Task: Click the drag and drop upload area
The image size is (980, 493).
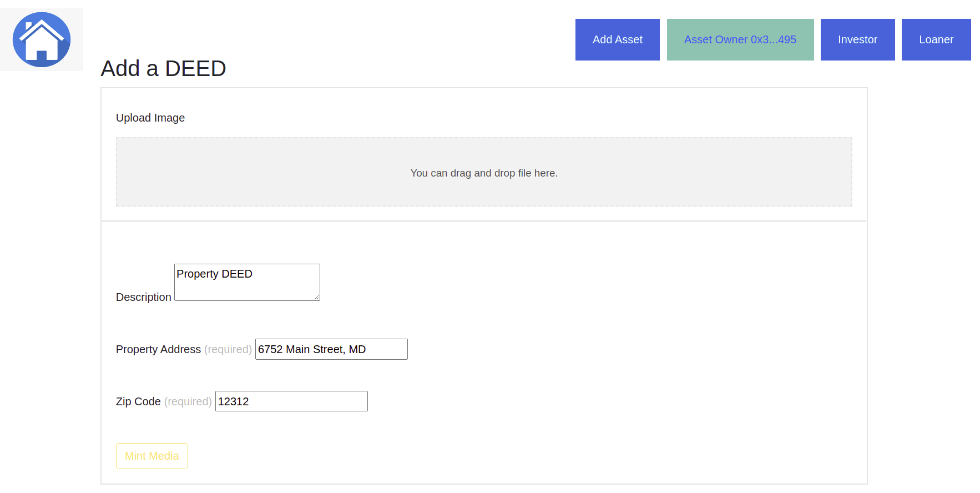Action: tap(484, 172)
